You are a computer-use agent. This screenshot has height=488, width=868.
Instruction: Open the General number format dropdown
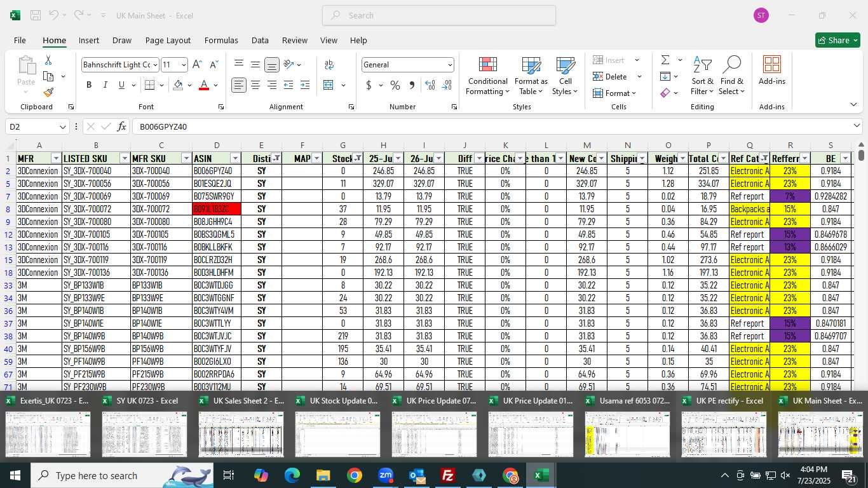pos(450,65)
